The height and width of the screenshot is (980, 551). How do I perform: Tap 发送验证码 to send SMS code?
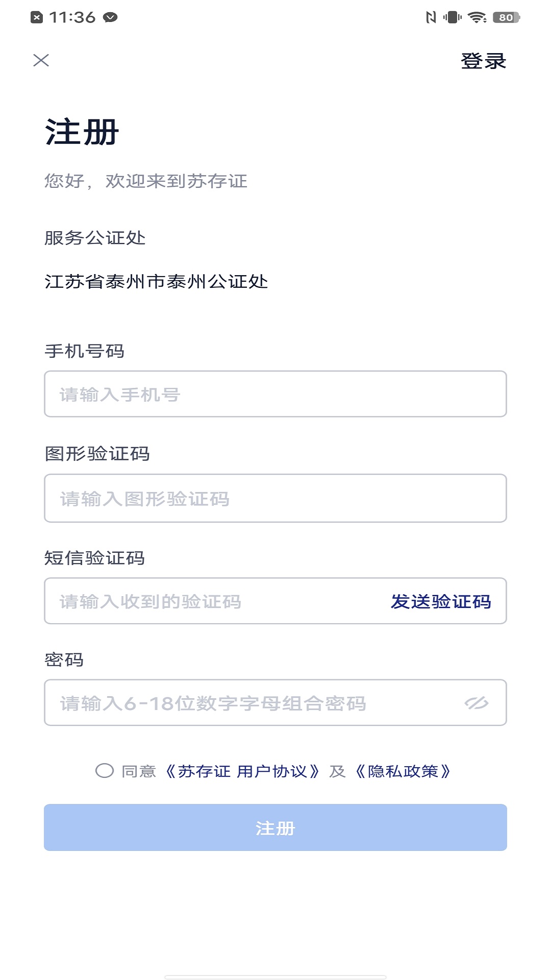[x=441, y=601]
